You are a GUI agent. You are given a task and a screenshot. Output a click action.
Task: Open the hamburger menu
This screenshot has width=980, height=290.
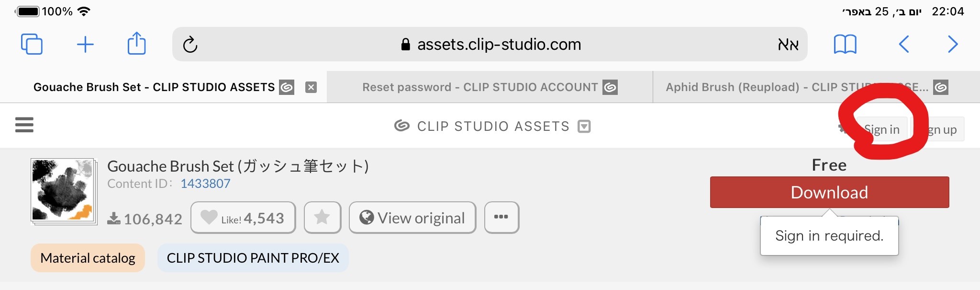click(24, 125)
